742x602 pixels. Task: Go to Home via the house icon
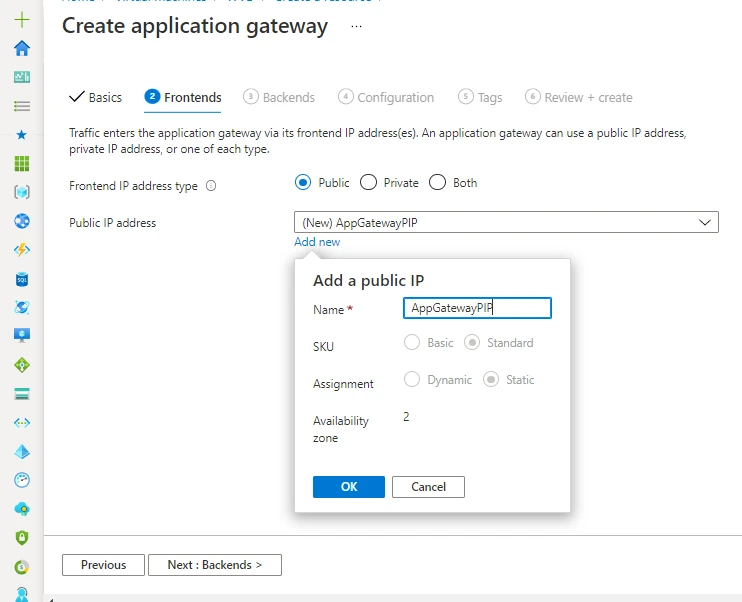point(22,48)
